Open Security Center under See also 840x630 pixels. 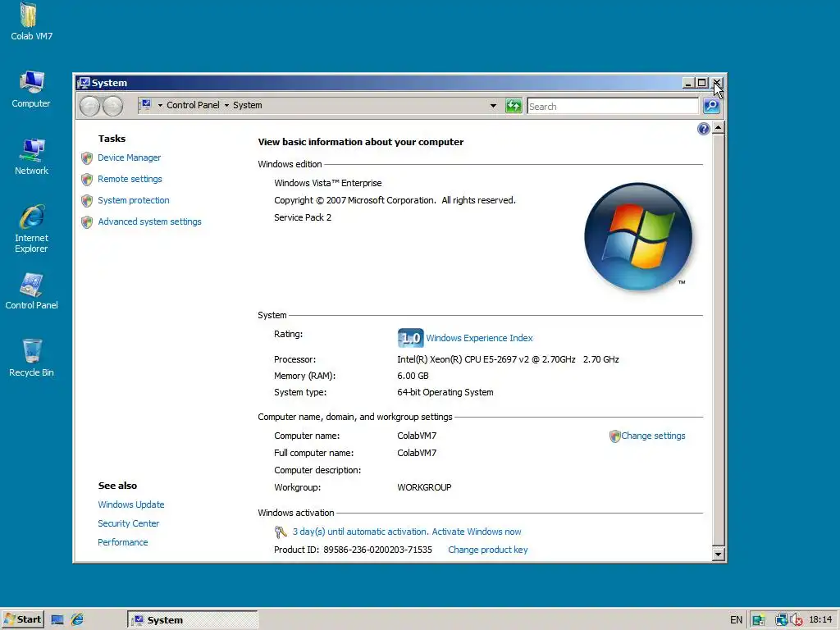pyautogui.click(x=128, y=523)
